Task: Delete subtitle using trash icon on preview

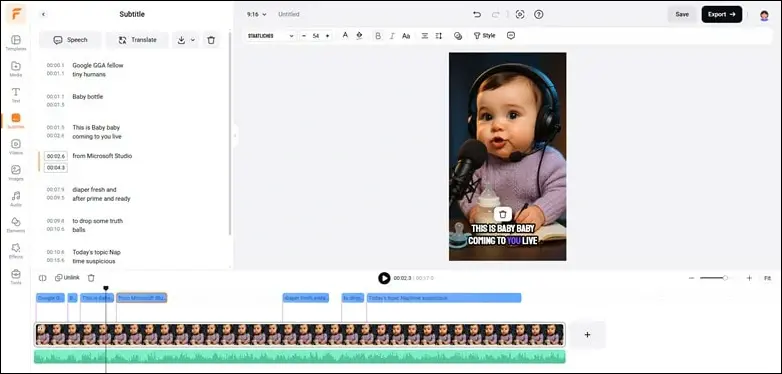Action: (x=503, y=214)
